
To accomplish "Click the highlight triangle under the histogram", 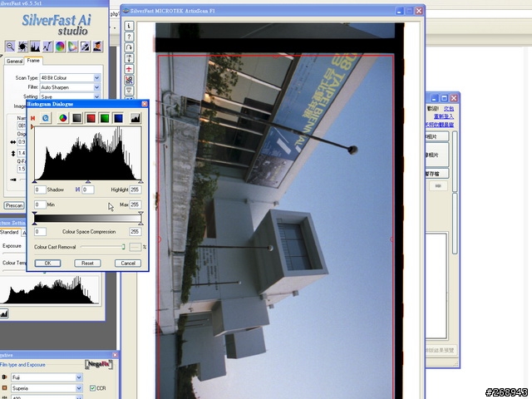I will (140, 182).
